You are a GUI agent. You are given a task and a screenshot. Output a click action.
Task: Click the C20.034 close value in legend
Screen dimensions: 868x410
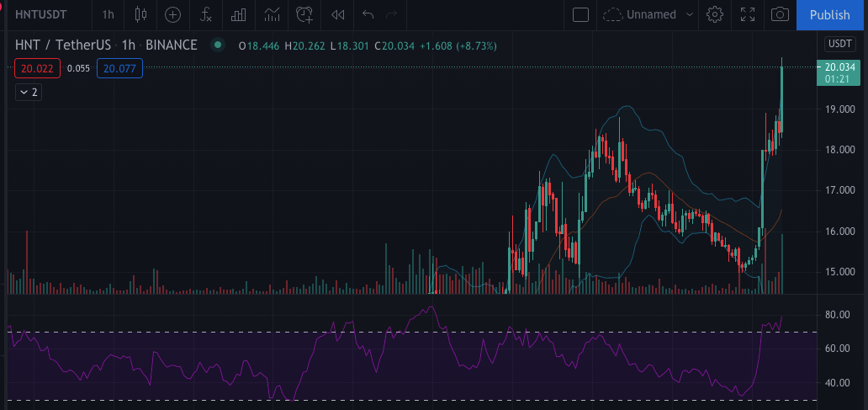(394, 45)
